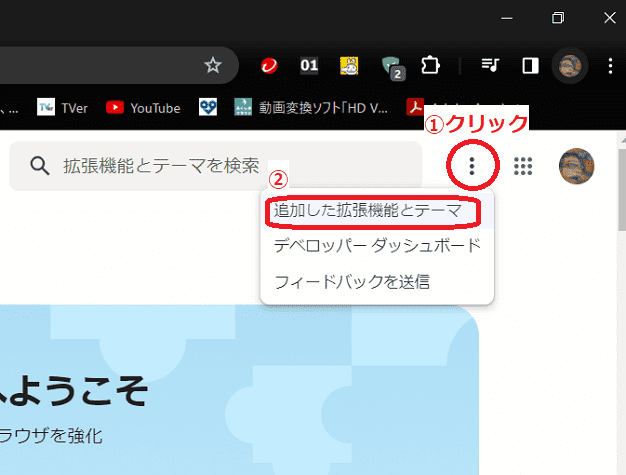Open the "01" extension in the toolbar
The height and width of the screenshot is (475, 626).
[x=309, y=66]
